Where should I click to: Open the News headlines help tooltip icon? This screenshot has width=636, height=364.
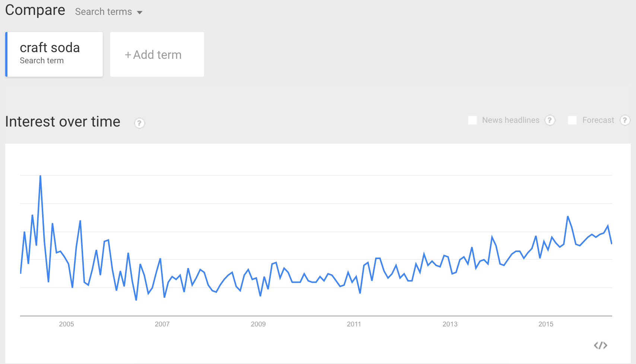click(x=550, y=120)
